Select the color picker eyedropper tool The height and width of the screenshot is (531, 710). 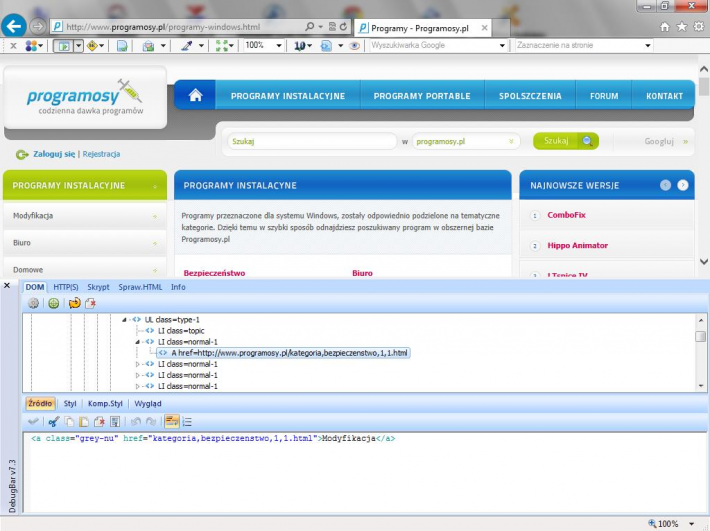[x=187, y=46]
